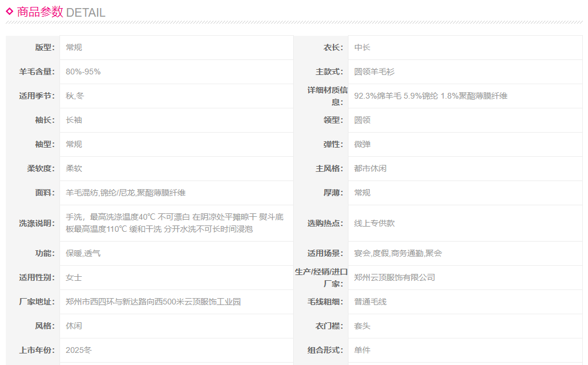
Task: Click the 微弹 elasticity value
Action: [x=362, y=144]
